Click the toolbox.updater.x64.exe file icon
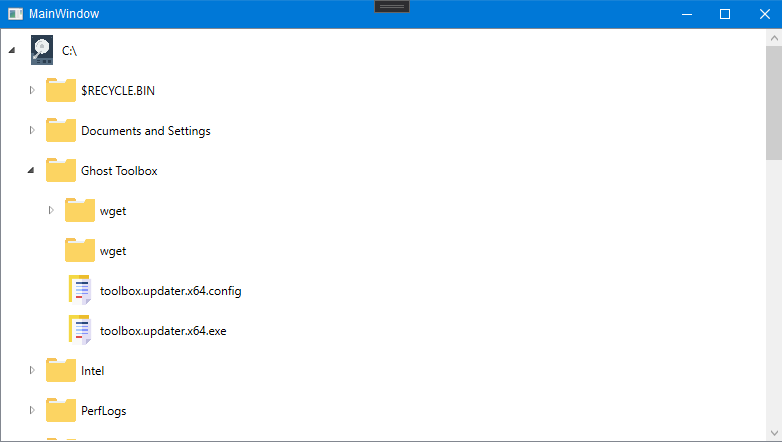Image resolution: width=782 pixels, height=442 pixels. pyautogui.click(x=80, y=330)
